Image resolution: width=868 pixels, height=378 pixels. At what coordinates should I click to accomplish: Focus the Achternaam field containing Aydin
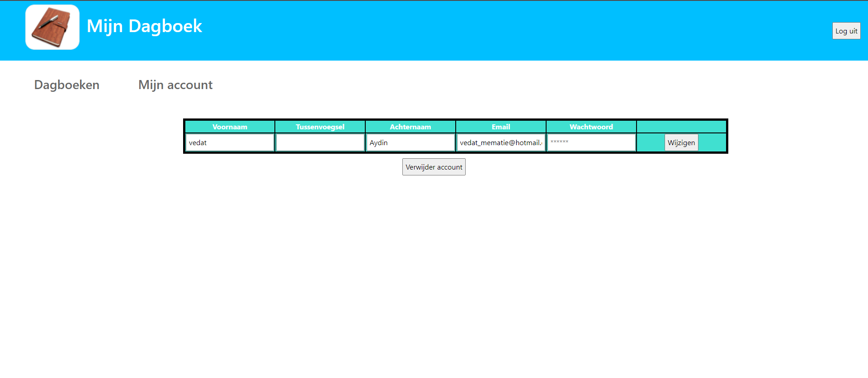pos(410,143)
